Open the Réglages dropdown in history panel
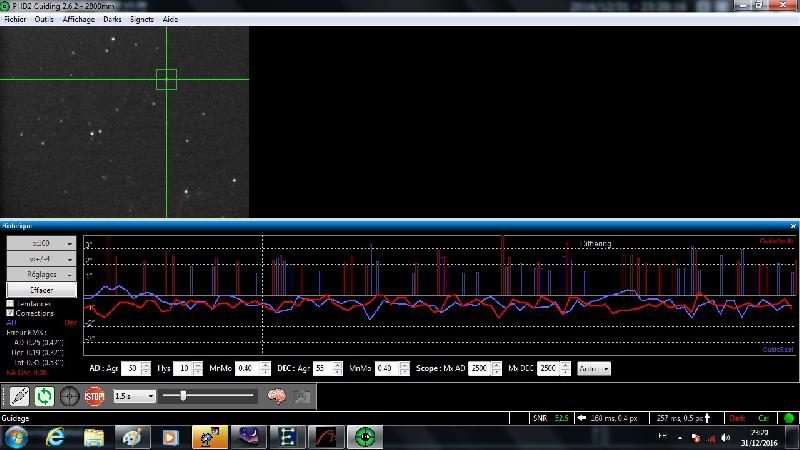This screenshot has width=800, height=450. (41, 273)
